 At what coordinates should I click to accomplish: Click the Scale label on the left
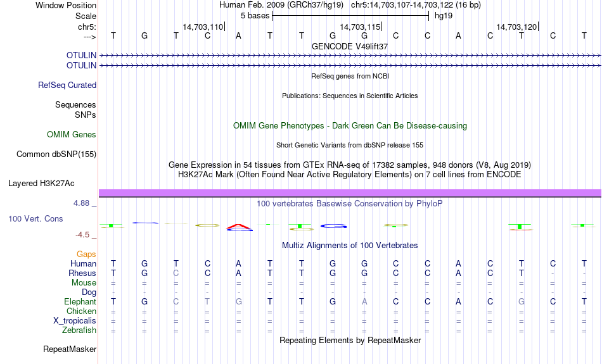coord(86,16)
